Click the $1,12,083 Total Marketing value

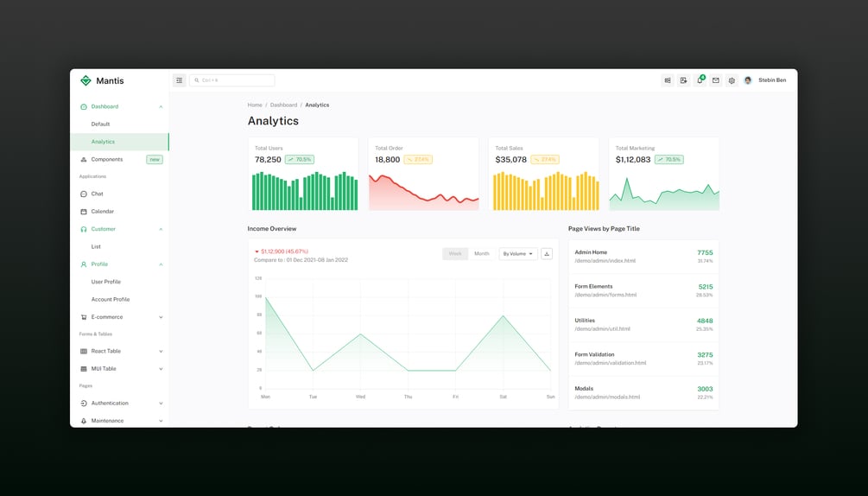pyautogui.click(x=633, y=159)
